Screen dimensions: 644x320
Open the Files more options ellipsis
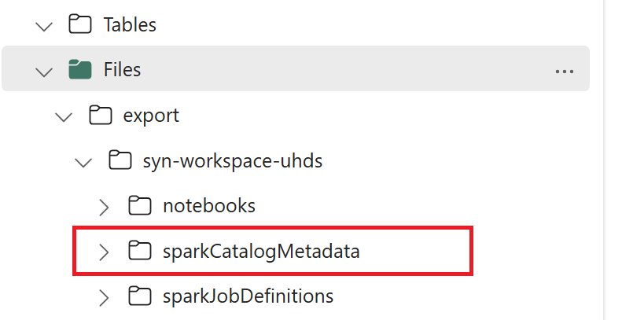564,70
